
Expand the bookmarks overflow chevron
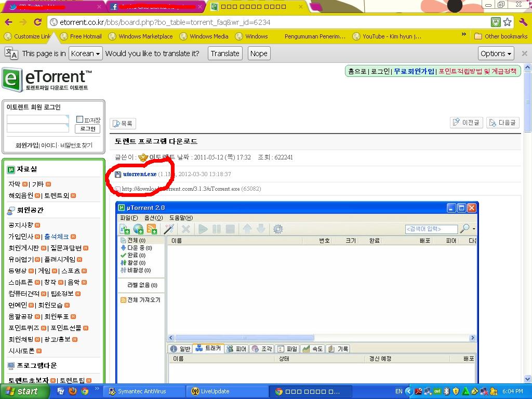tap(463, 35)
